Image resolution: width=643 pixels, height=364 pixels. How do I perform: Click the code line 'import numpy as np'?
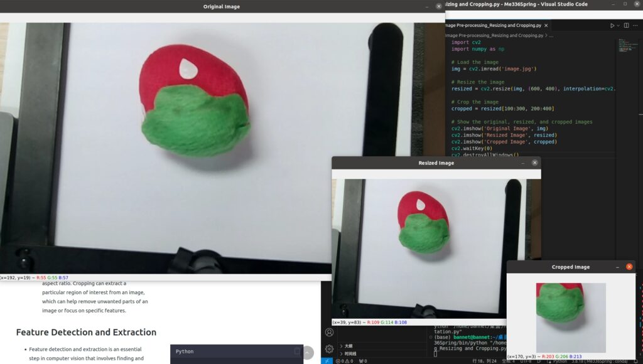(x=478, y=49)
